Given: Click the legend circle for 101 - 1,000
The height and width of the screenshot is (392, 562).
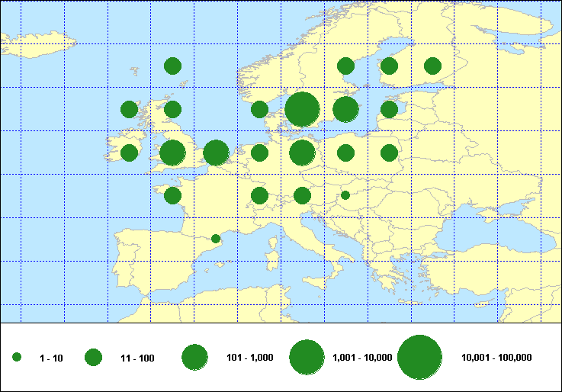Looking at the screenshot, I should [194, 357].
